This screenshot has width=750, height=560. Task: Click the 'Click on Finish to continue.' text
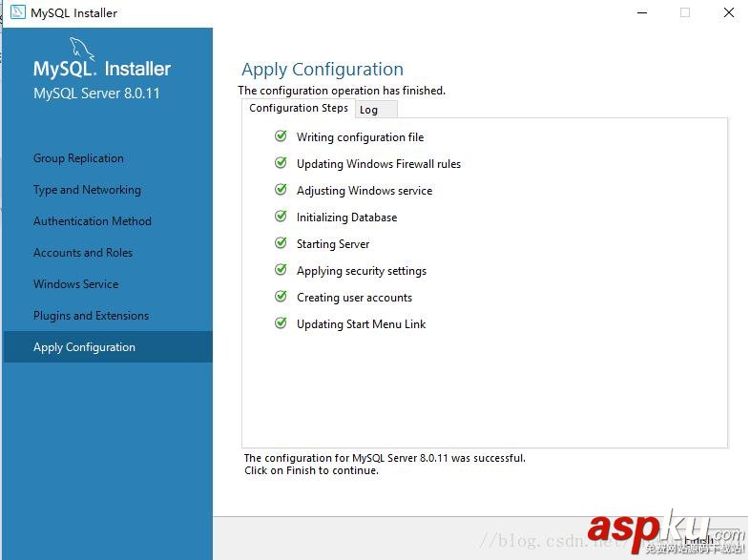pyautogui.click(x=311, y=470)
